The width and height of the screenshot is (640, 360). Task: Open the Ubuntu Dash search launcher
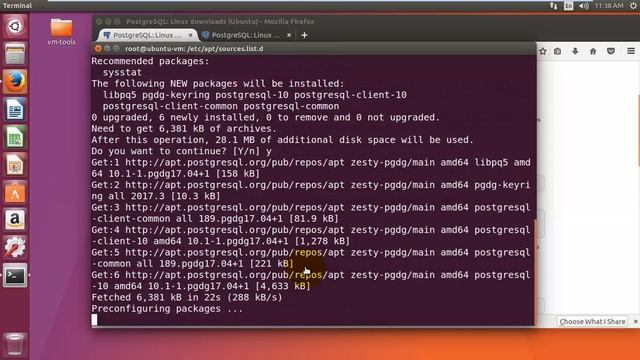pos(15,27)
